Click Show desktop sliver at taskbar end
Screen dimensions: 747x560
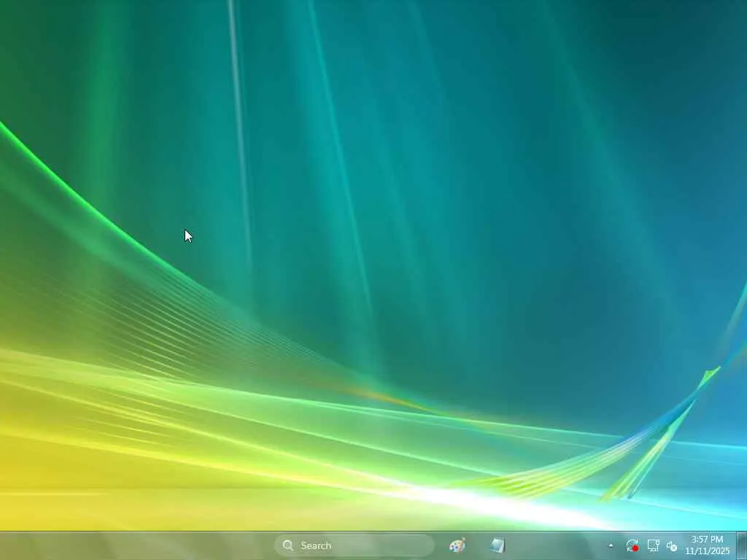(742, 545)
